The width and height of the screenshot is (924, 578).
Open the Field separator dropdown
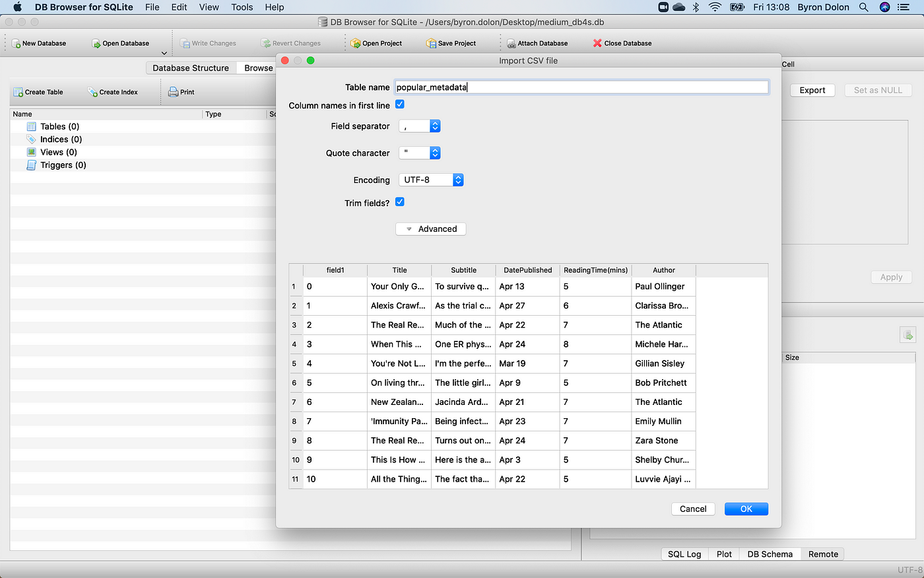coord(420,126)
